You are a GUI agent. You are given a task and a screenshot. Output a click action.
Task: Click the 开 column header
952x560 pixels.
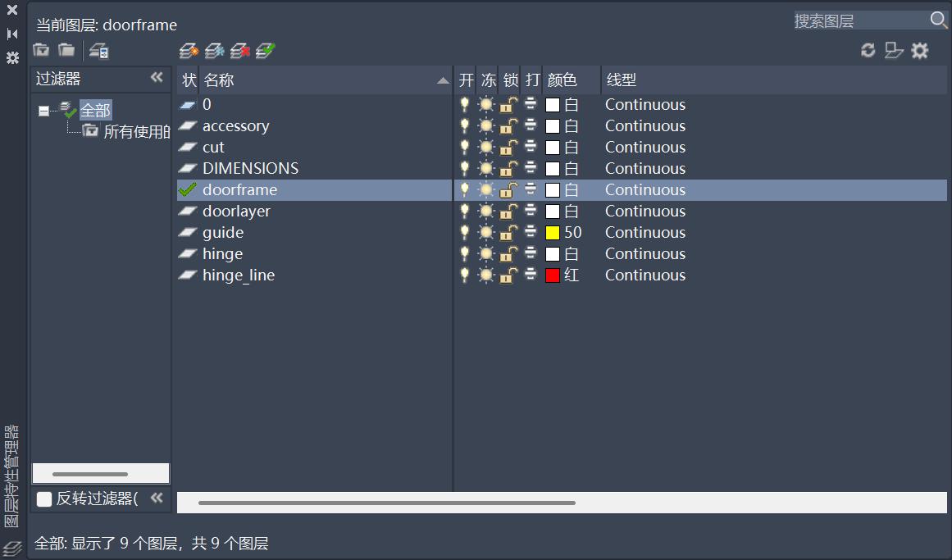tap(467, 80)
